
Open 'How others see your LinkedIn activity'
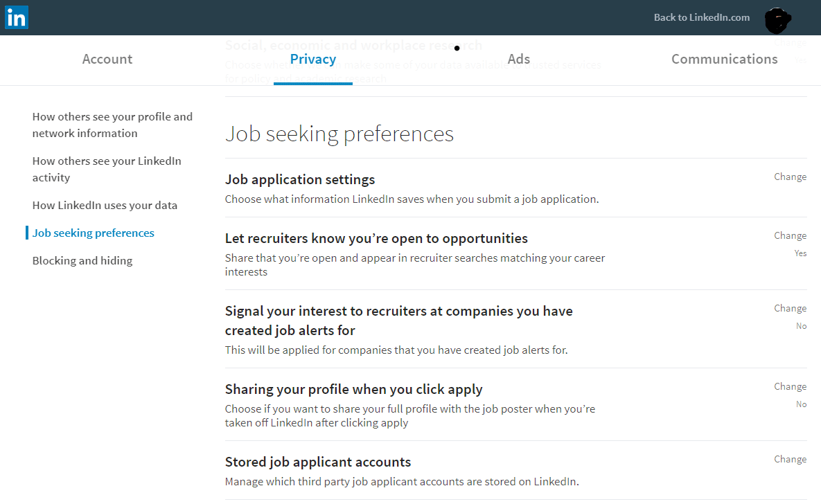point(107,169)
